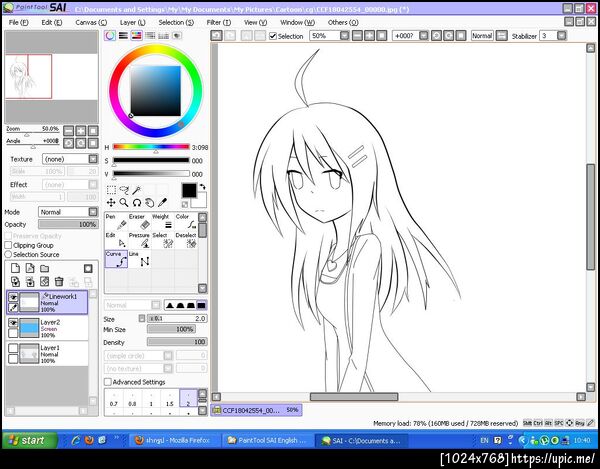Uncheck the Selection checkbox
600x469 pixels.
[x=273, y=36]
